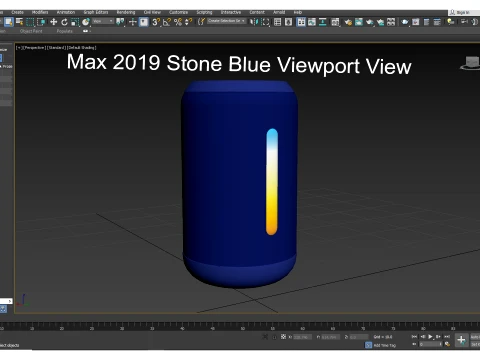Click the Y coordinate field
The image size is (480, 360).
[331, 337]
